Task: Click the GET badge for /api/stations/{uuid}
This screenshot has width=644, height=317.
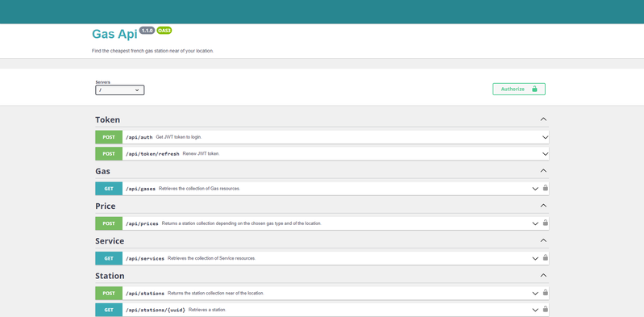Action: click(109, 310)
